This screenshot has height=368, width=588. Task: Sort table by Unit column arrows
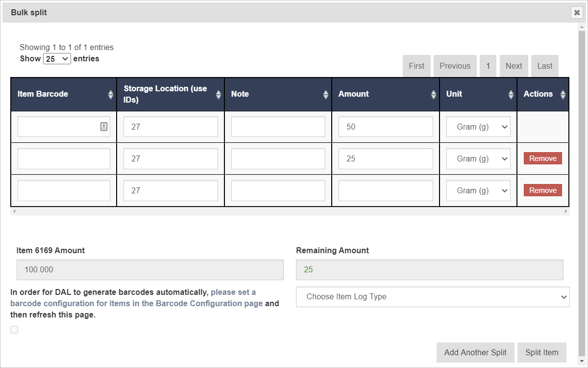point(511,94)
